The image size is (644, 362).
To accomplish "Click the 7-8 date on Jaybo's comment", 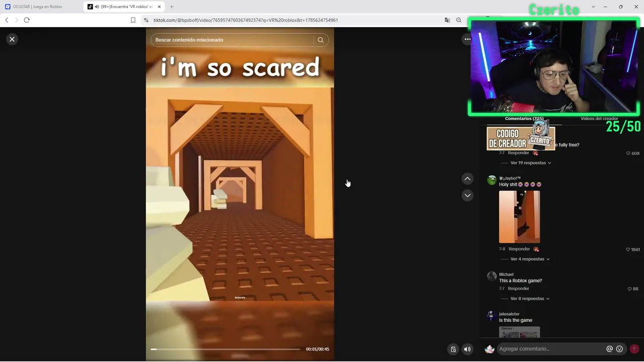I will 502,249.
